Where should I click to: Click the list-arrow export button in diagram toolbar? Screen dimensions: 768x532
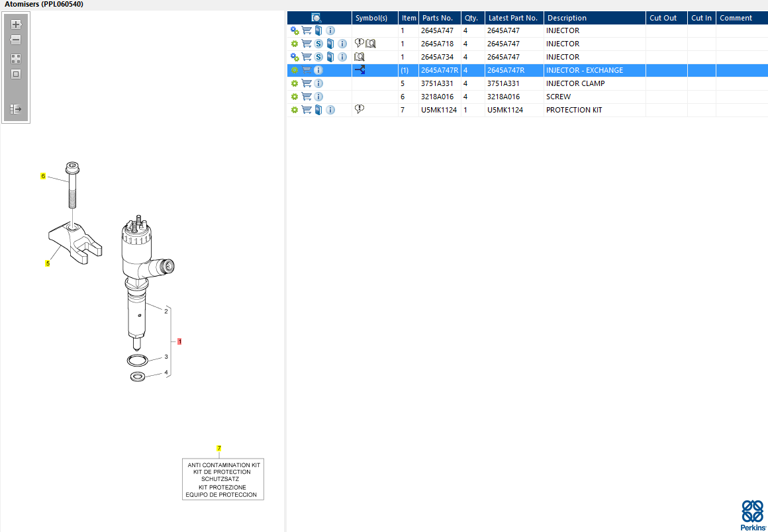[x=16, y=109]
